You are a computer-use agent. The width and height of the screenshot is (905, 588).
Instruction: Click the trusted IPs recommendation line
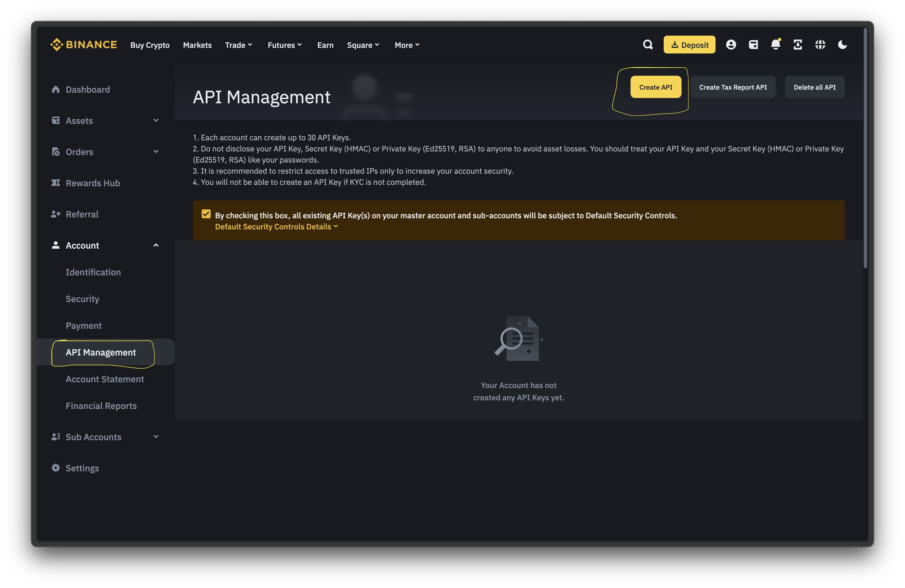point(353,171)
